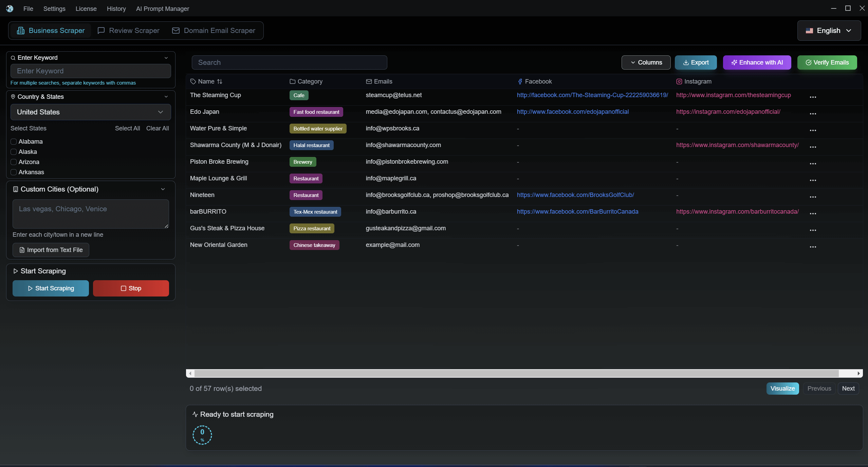Switch to the Review Scraper tab

click(x=128, y=31)
